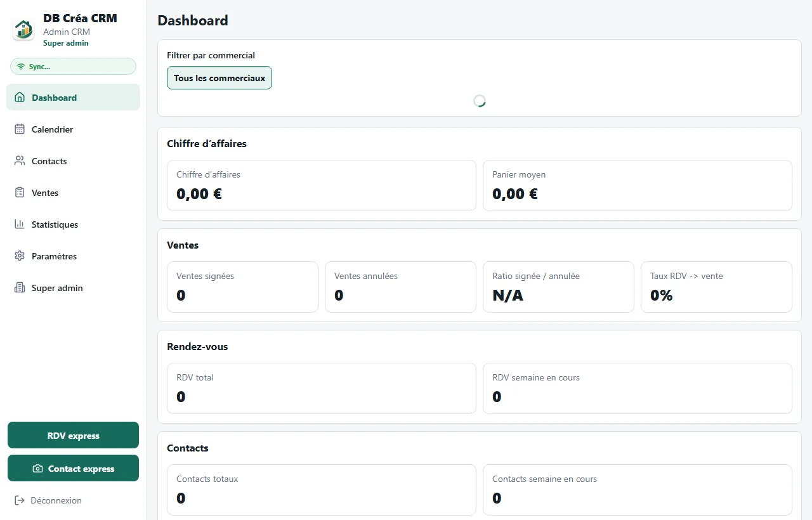Open the Dashboard menu item

pos(73,97)
